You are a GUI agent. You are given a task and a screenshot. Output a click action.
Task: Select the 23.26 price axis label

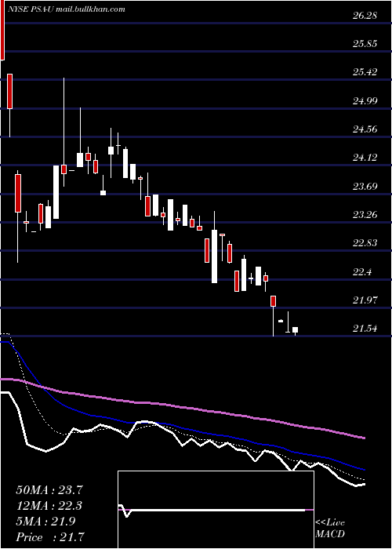coord(365,215)
